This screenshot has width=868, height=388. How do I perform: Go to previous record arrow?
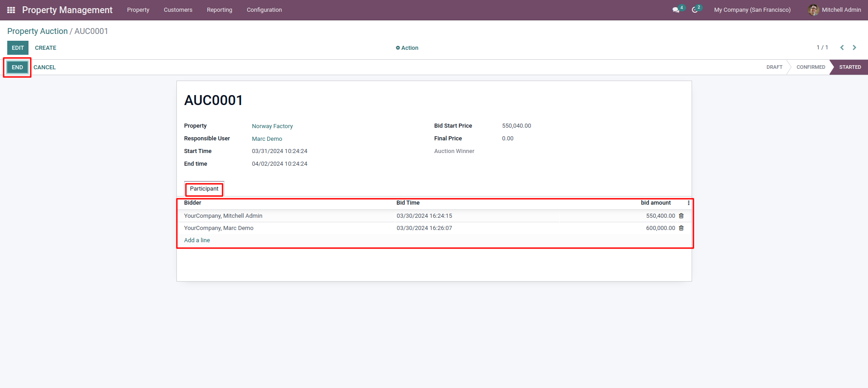(x=842, y=48)
